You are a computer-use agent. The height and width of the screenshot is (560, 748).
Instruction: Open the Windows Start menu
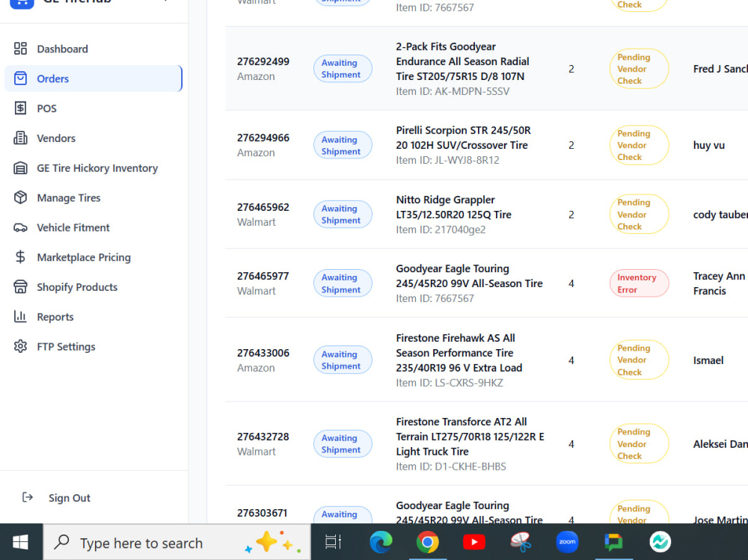point(20,542)
